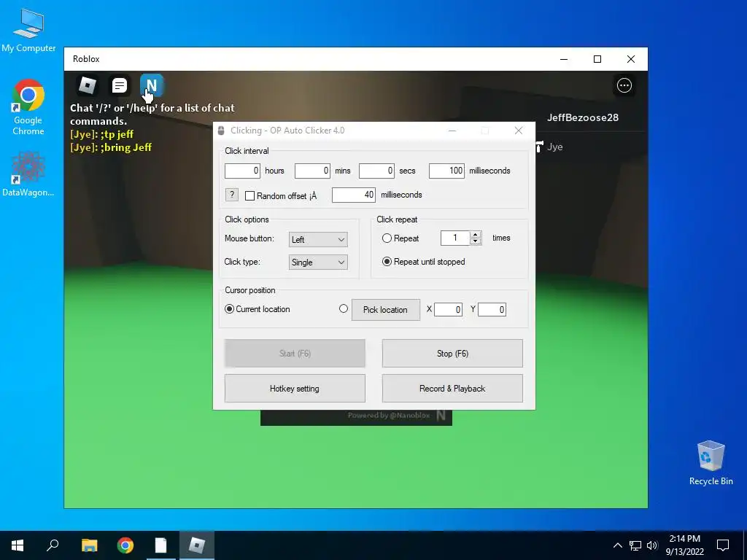Click the Jye entry in player list

click(554, 147)
